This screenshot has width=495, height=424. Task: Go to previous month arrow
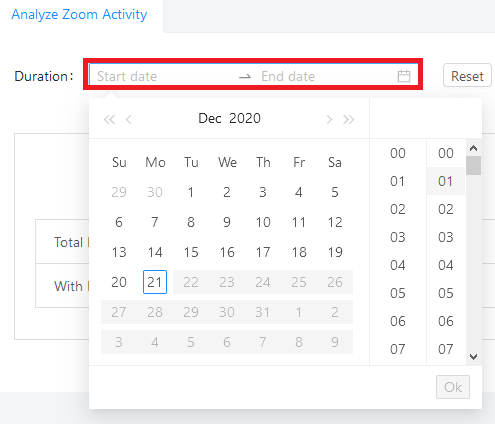129,119
